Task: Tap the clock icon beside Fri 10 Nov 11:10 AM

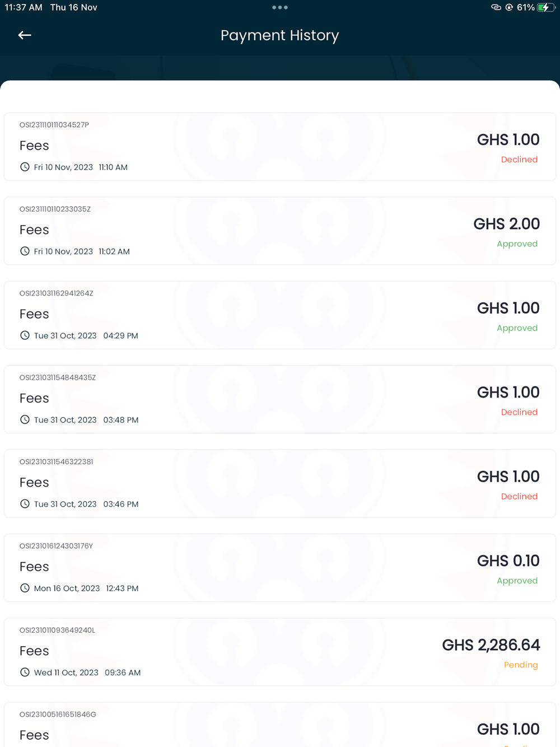Action: [x=25, y=167]
